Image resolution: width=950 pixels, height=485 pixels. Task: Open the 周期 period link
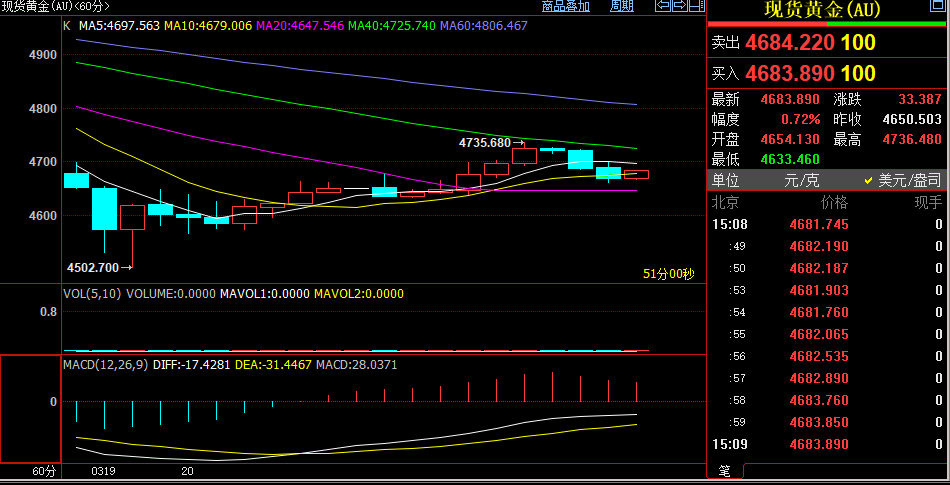(x=621, y=7)
